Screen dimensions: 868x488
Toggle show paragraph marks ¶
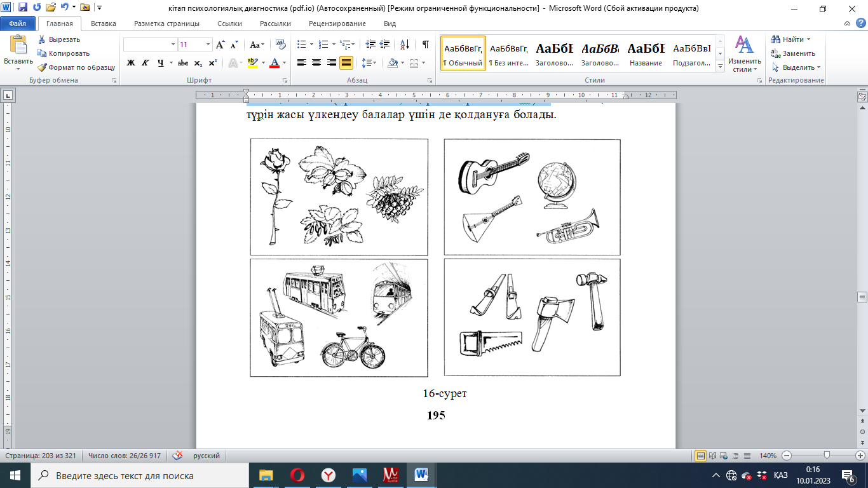[x=425, y=44]
